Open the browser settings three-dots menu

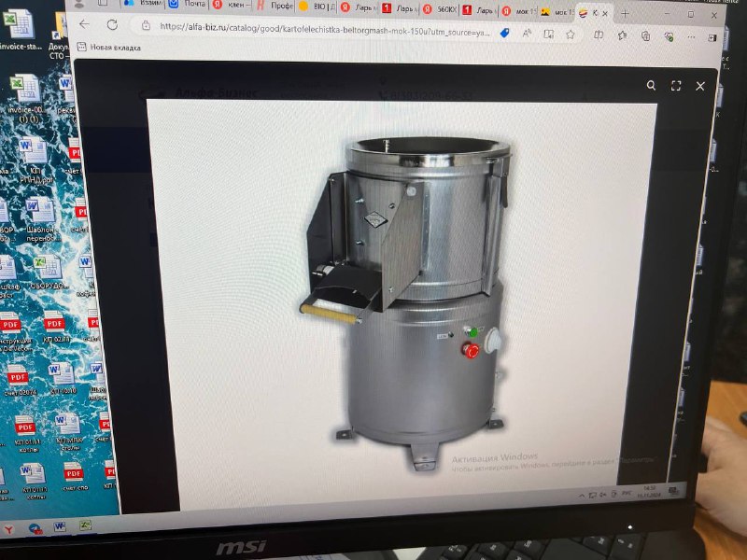tap(691, 36)
